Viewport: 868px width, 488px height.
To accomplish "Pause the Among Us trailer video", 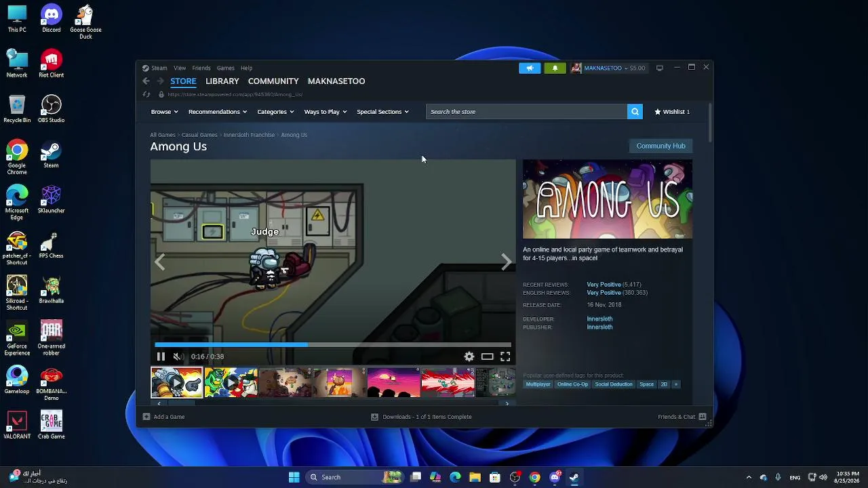I will click(x=161, y=357).
